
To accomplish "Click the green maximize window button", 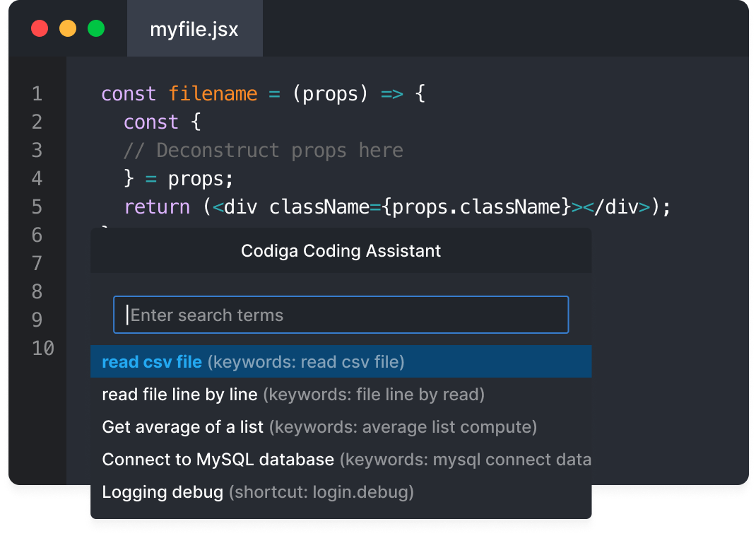I will tap(96, 28).
